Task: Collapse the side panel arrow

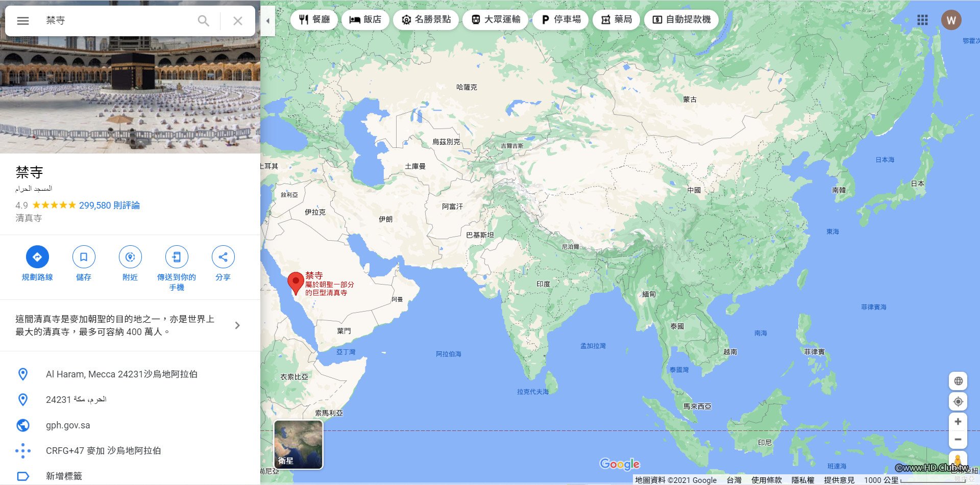Action: [x=267, y=21]
